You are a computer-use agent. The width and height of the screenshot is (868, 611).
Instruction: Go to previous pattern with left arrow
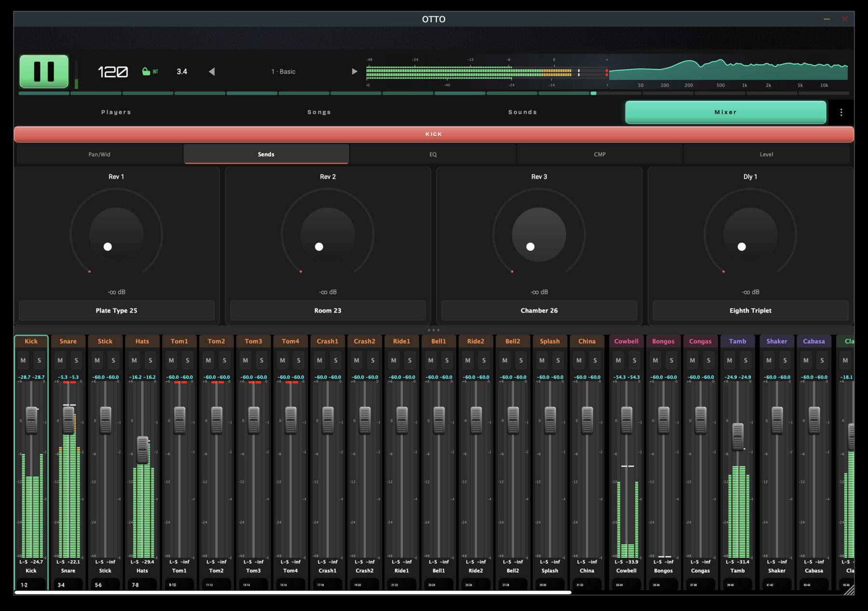(211, 71)
